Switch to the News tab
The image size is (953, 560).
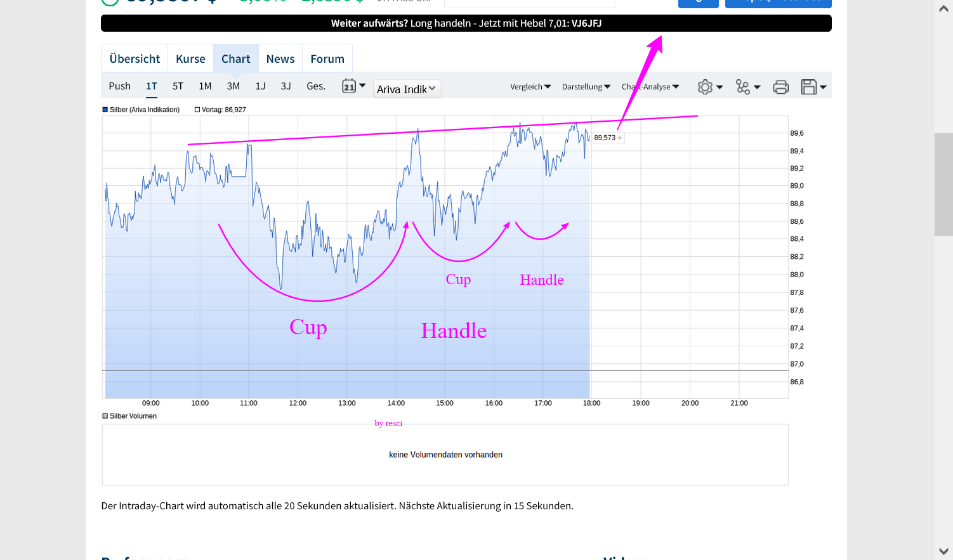pyautogui.click(x=280, y=58)
